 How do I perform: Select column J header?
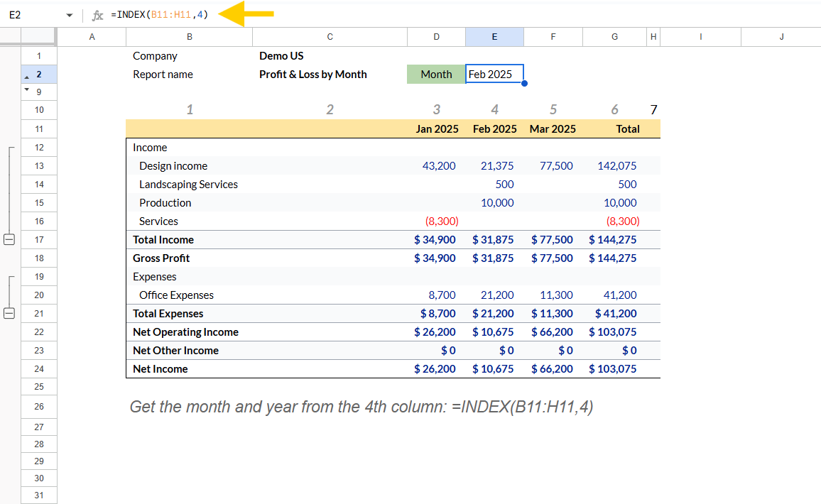pos(781,37)
